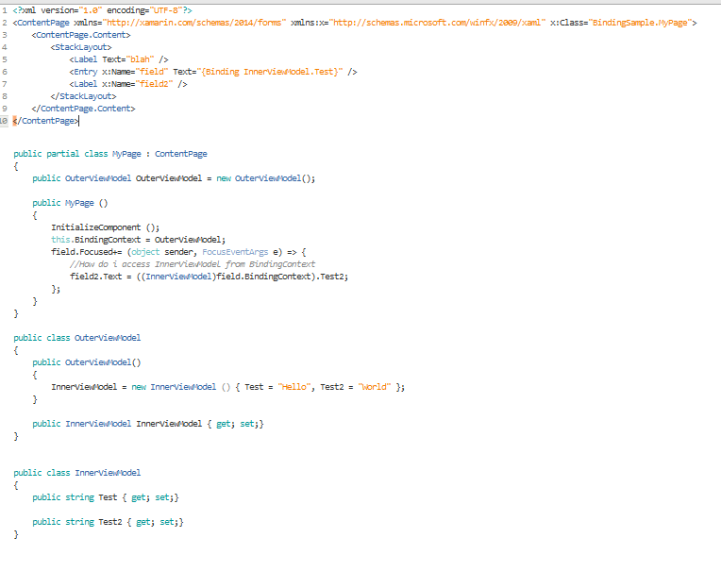This screenshot has height=588, width=721.
Task: Click the "public string Test { get; set;}" line
Action: pyautogui.click(x=106, y=497)
